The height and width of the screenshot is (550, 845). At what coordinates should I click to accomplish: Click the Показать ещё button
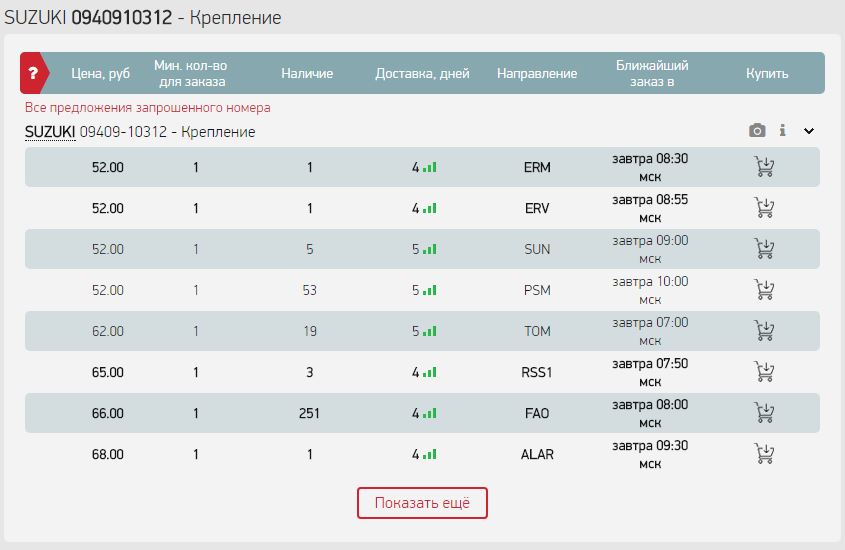(x=422, y=503)
